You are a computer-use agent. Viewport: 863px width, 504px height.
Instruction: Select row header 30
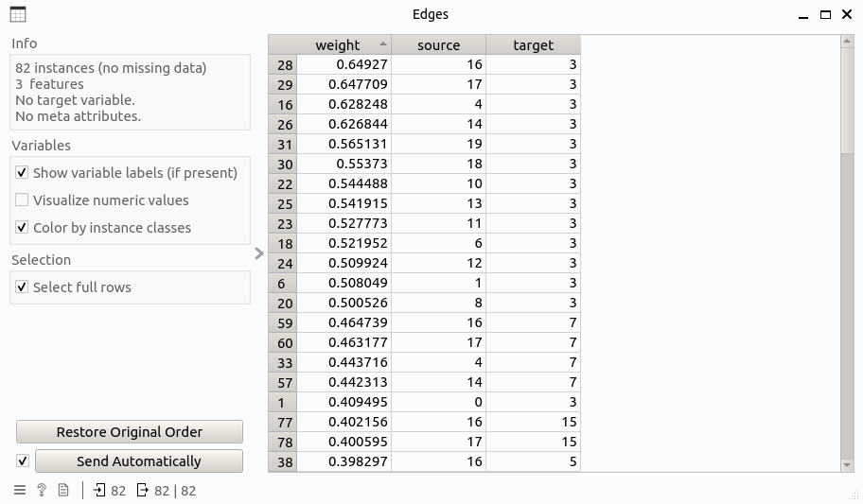pos(283,164)
